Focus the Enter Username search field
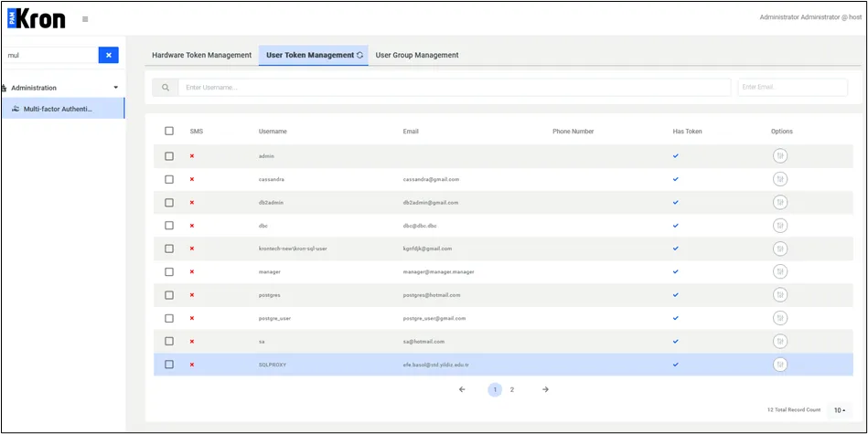Viewport: 868px width, 434px height. [455, 88]
